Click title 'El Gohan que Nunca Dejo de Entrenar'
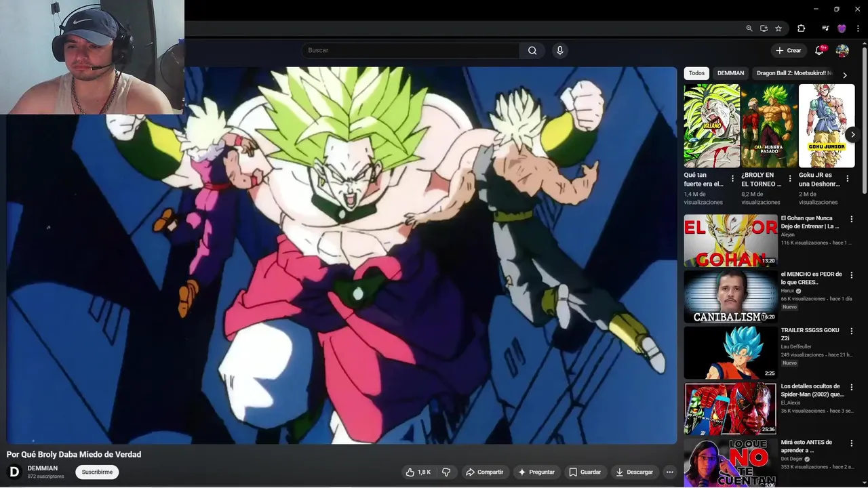868x488 pixels. (x=810, y=222)
